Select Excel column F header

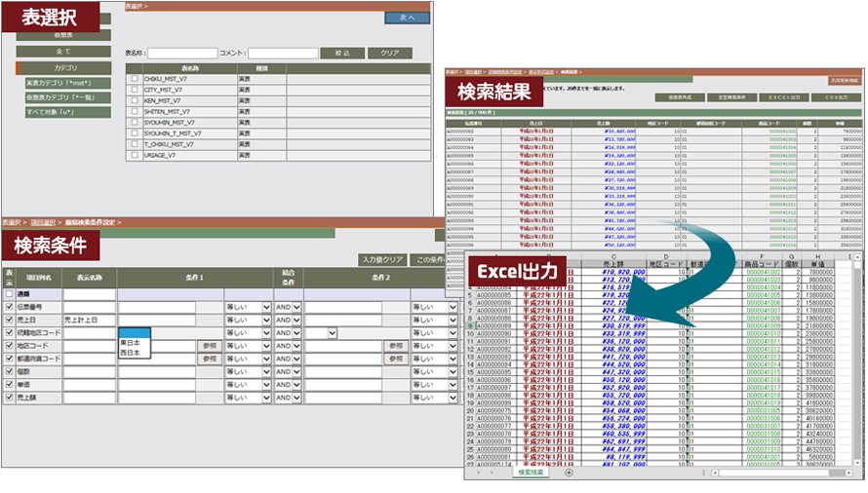pyautogui.click(x=762, y=257)
